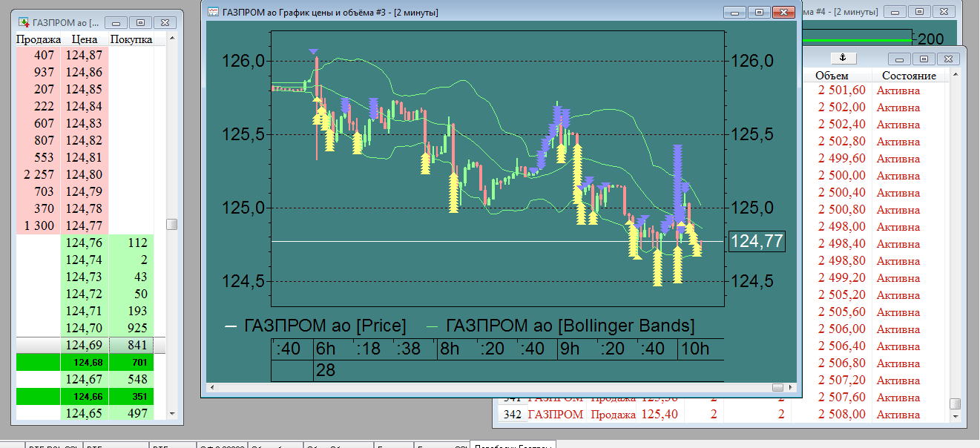Click the order book vertical scrollbar thumb

coord(172,224)
